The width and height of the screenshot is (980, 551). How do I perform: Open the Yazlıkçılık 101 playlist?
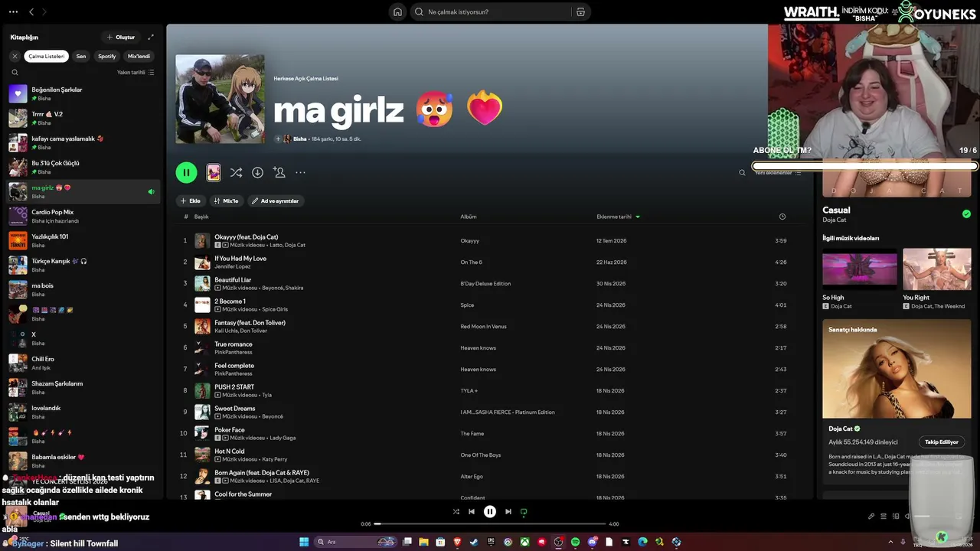(x=84, y=241)
